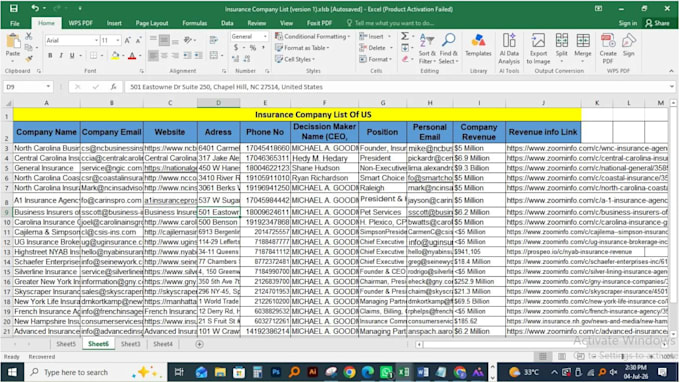Screen dimensions: 680x382
Task: Open the nyab-insurance-revenue prospeo link
Action: [x=569, y=252]
